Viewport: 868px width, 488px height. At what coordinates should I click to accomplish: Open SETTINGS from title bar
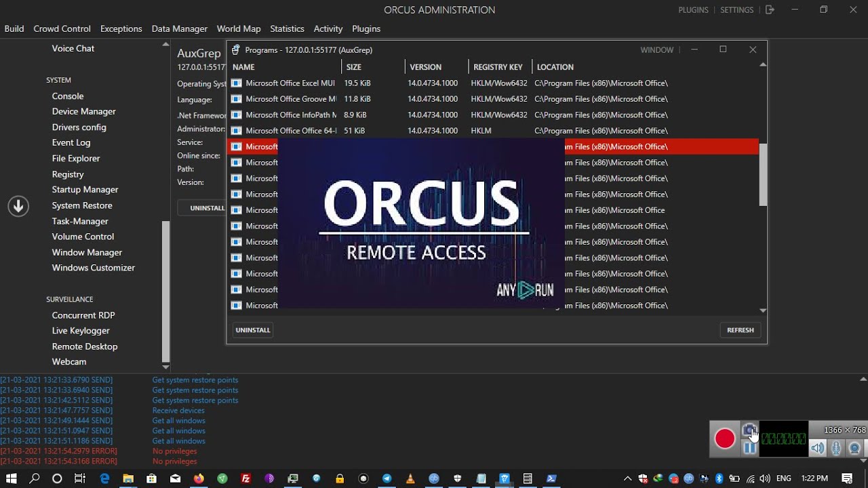click(x=736, y=10)
